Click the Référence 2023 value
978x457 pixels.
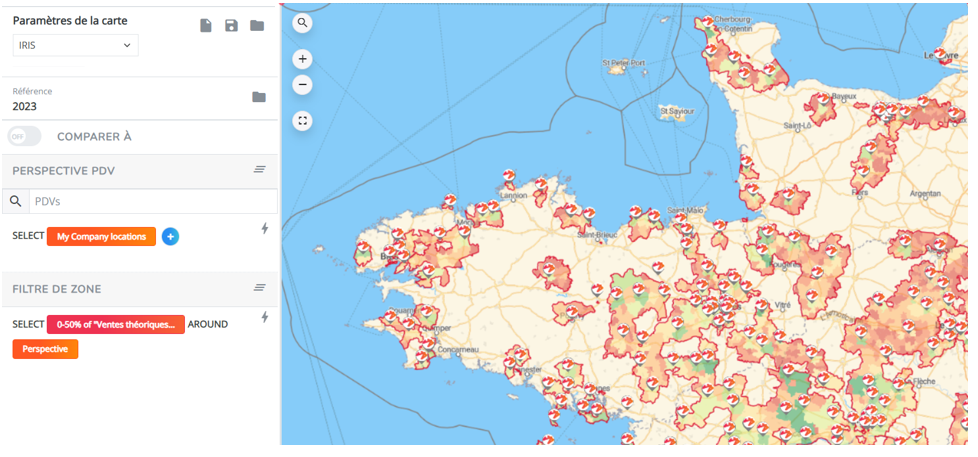click(x=24, y=107)
